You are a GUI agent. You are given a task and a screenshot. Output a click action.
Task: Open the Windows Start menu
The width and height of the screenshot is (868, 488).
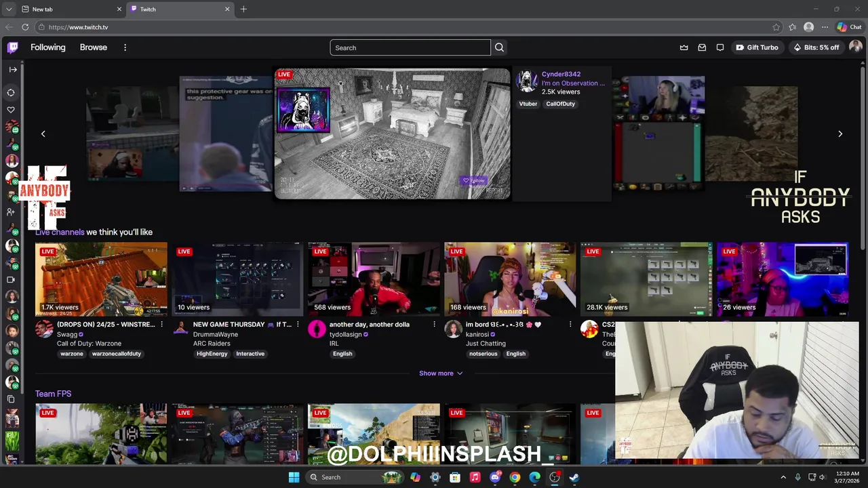(x=294, y=477)
